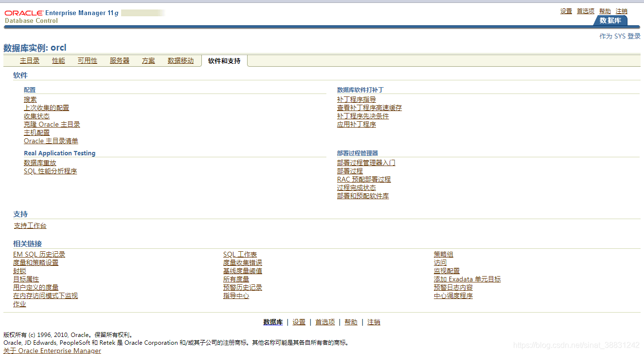Screen dimensions: 644x354
Task: Open 首选项 in the top header
Action: (x=586, y=11)
